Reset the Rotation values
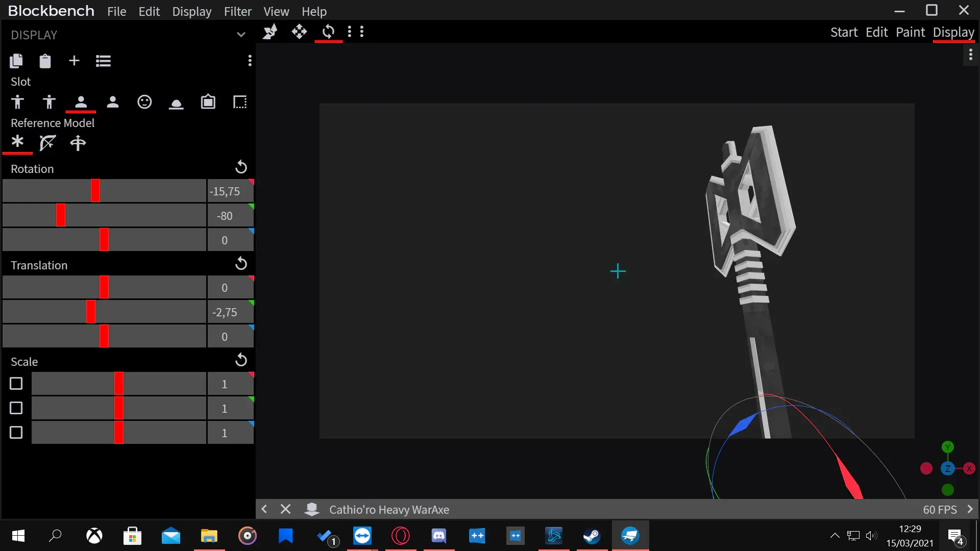This screenshot has width=980, height=551. (x=241, y=167)
